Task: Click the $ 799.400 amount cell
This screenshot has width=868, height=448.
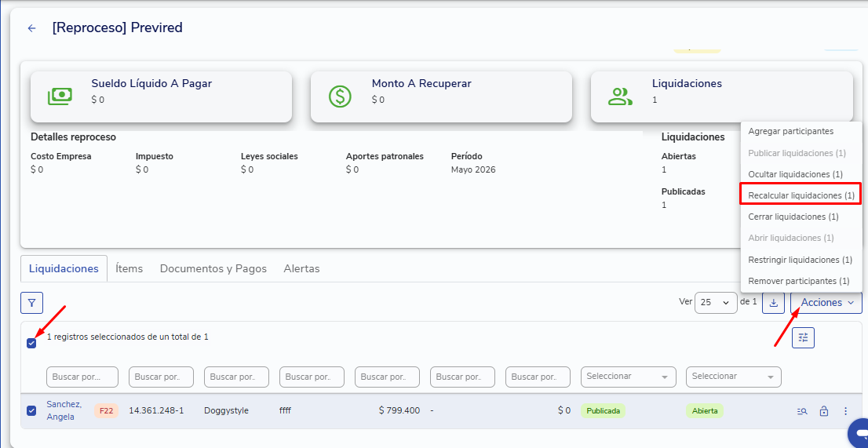Action: [399, 410]
